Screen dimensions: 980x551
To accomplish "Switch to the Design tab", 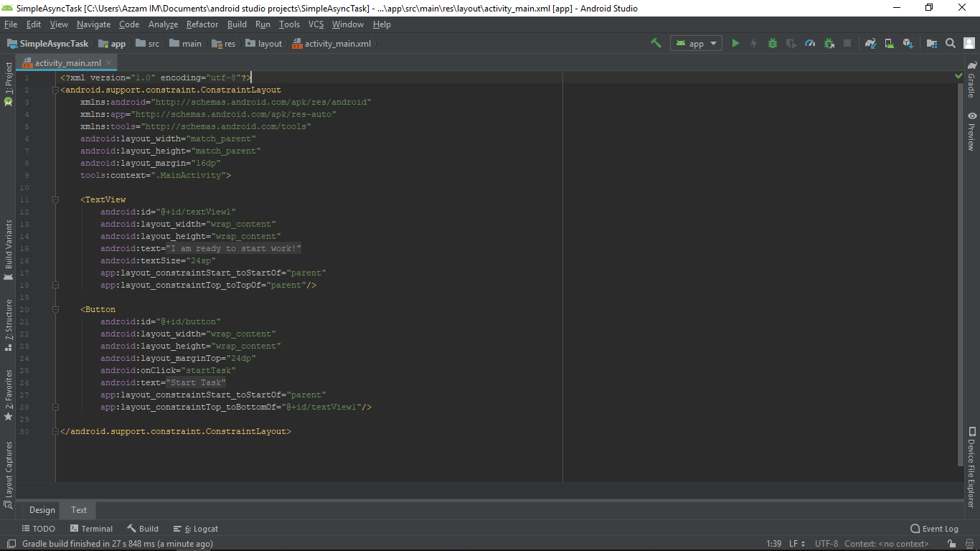I will pyautogui.click(x=42, y=510).
